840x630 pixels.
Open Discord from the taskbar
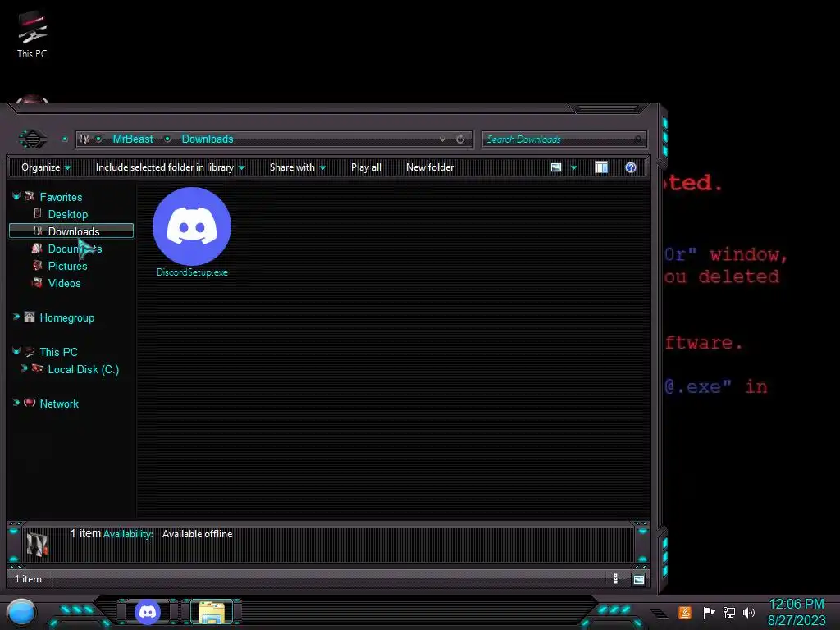click(x=148, y=612)
